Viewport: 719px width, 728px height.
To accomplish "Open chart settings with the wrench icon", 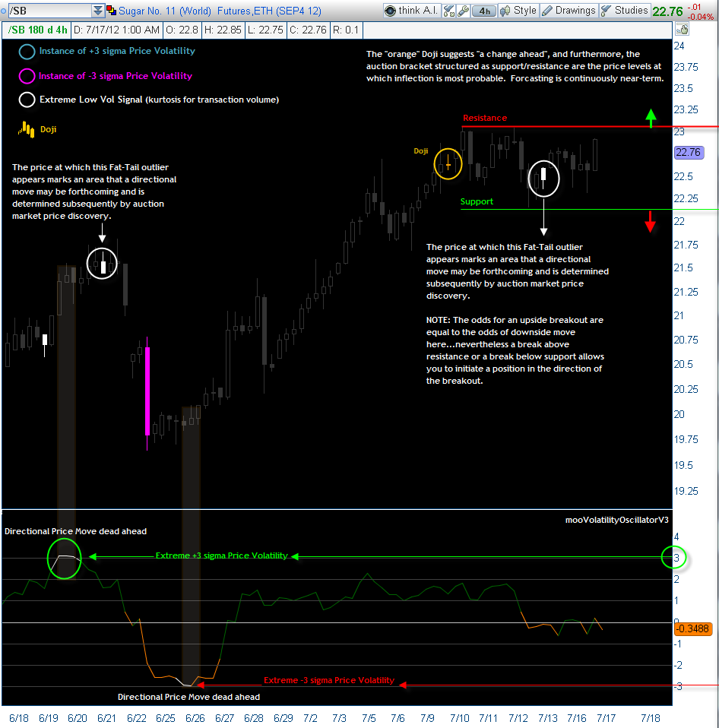I will point(463,11).
